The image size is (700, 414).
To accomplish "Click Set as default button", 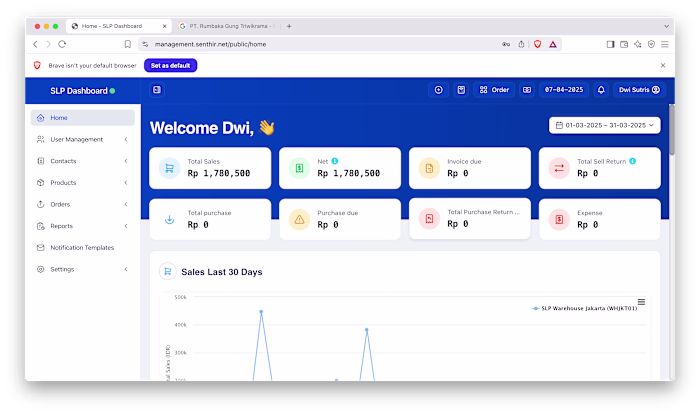I will click(x=171, y=66).
